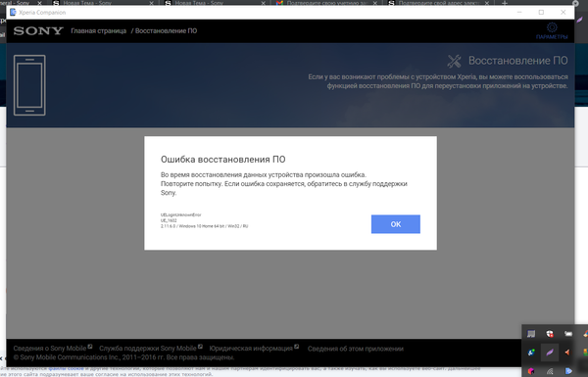Click the phone device outline image
Screen dimensions: 588x377
click(29, 85)
